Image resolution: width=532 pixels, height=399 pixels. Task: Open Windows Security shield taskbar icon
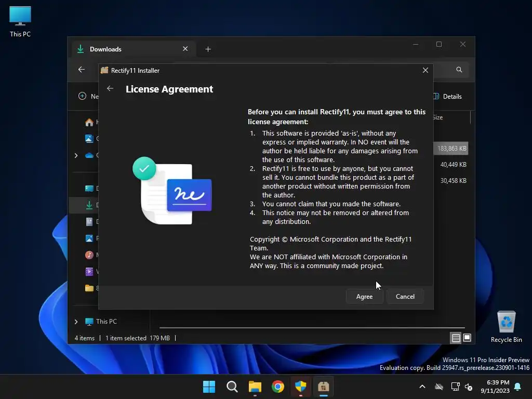click(301, 387)
